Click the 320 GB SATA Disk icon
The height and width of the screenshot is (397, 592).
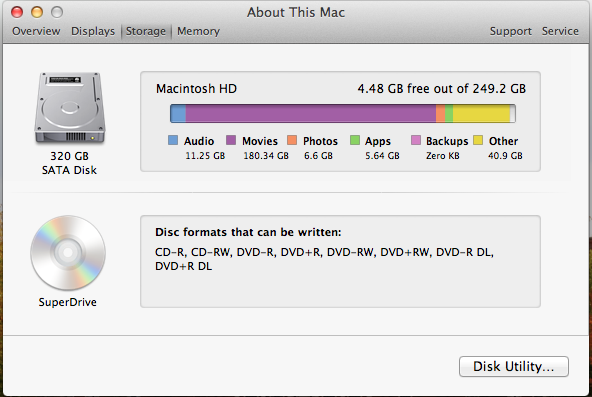point(70,108)
